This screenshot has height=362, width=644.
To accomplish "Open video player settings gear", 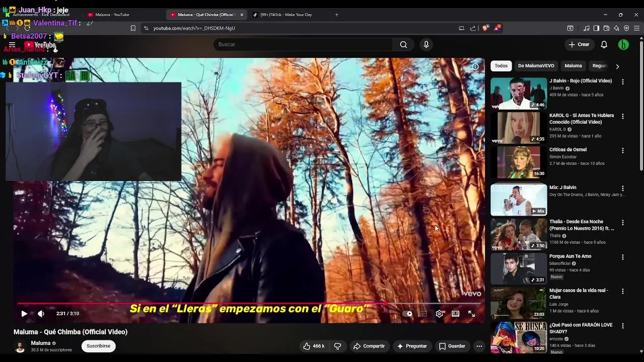I will pos(439,314).
